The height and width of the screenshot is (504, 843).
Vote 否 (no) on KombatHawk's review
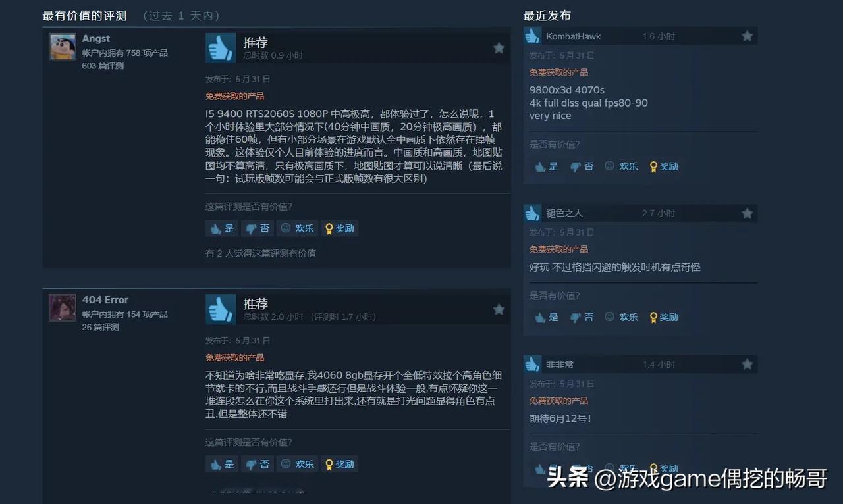(x=582, y=166)
